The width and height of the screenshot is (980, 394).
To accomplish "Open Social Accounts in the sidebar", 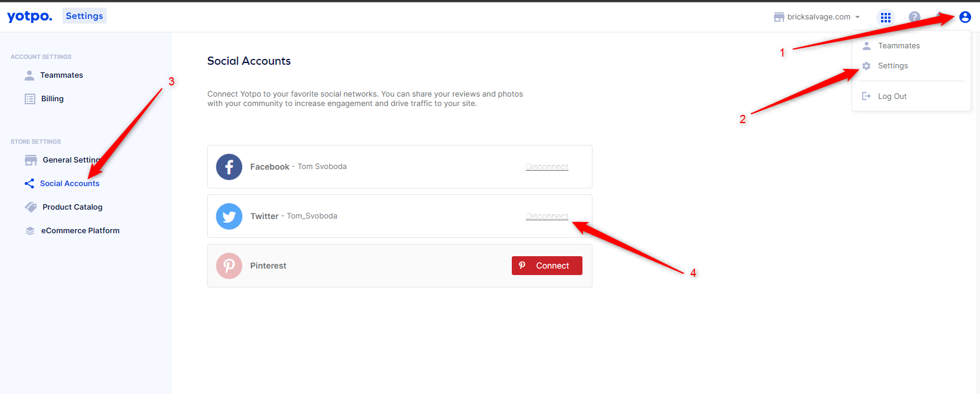I will pyautogui.click(x=69, y=184).
